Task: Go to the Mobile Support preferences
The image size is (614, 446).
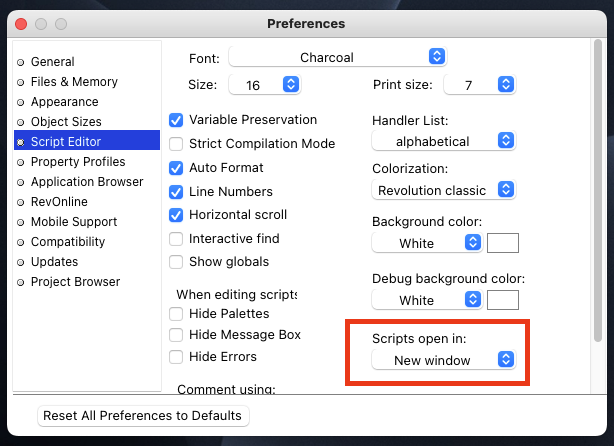Action: tap(75, 222)
